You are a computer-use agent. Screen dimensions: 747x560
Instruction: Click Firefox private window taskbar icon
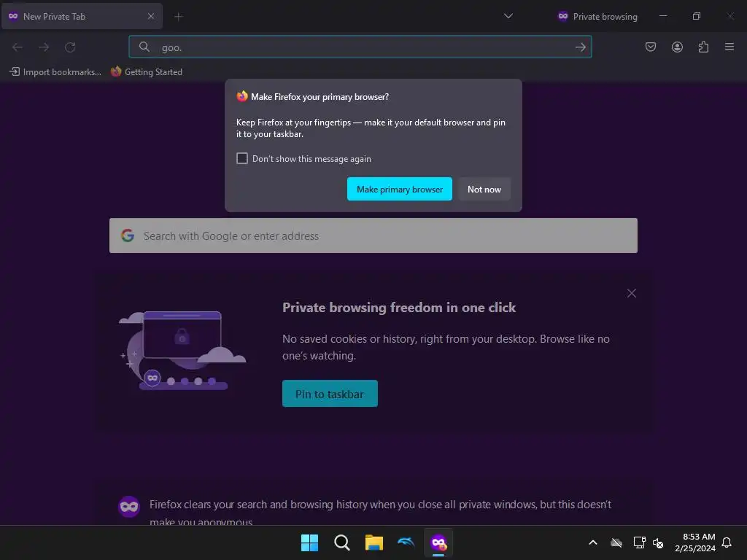coord(438,542)
